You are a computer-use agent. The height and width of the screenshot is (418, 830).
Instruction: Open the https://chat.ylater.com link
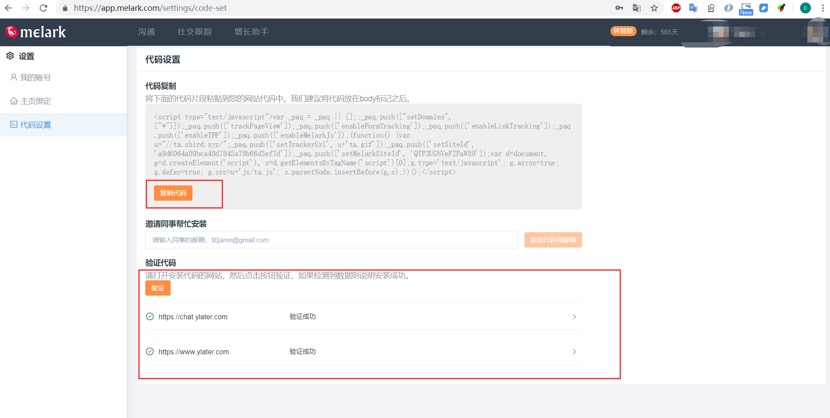click(x=193, y=317)
